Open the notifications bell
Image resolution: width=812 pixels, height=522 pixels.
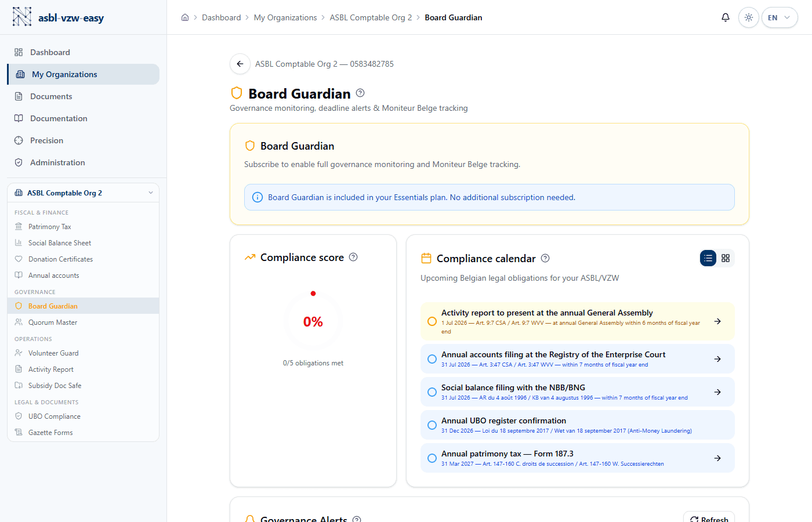[725, 17]
